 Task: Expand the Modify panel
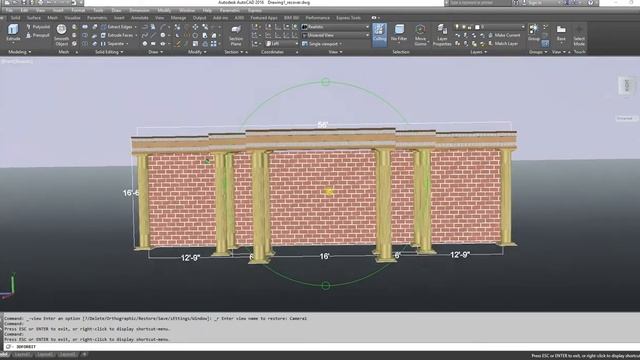click(197, 52)
